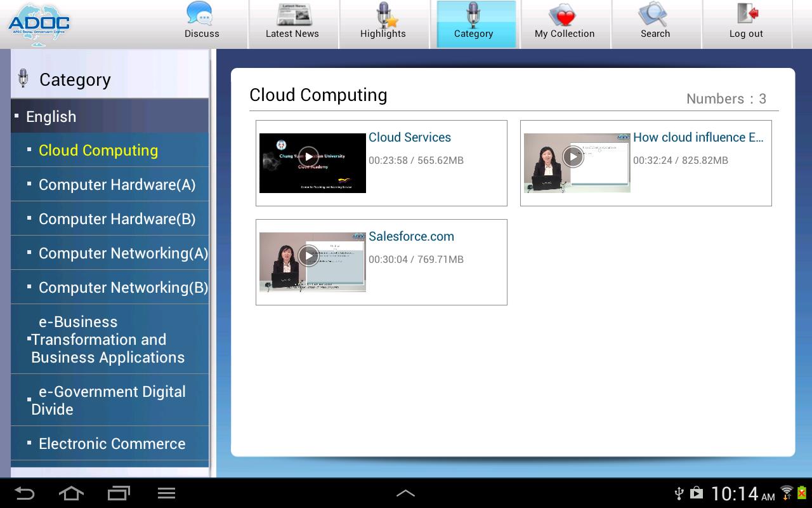Open the Cloud Services title link
This screenshot has width=812, height=508.
point(410,137)
